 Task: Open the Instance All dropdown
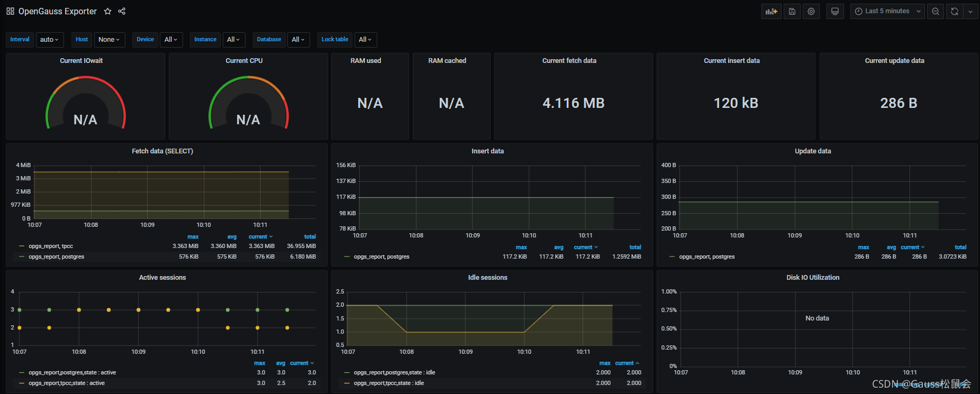click(x=233, y=40)
